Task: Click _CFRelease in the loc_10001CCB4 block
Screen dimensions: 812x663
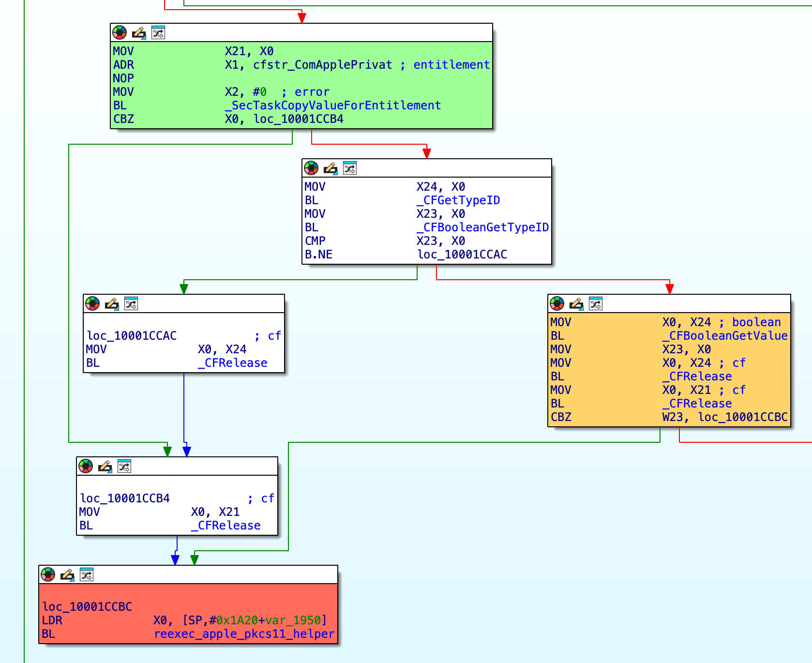Action: (x=226, y=525)
